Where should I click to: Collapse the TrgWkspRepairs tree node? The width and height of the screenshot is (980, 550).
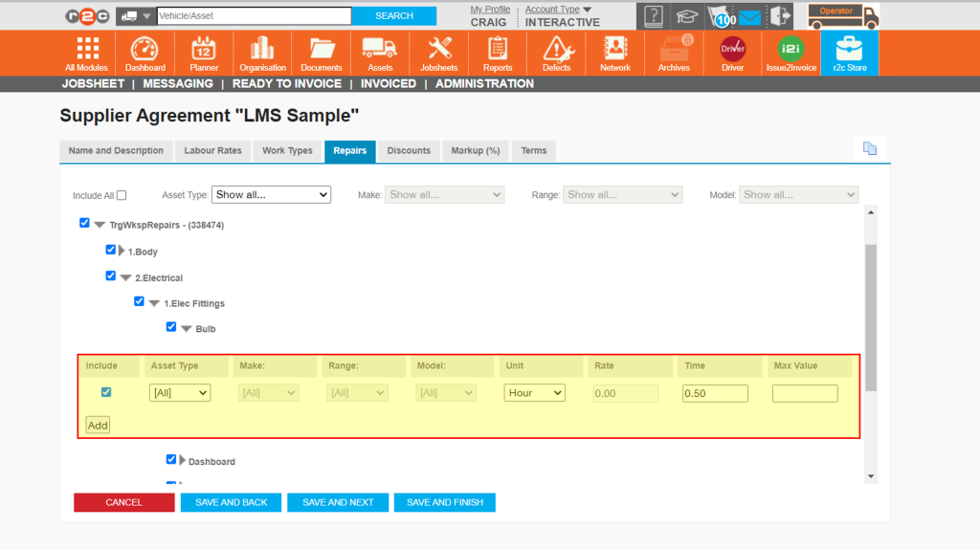point(100,225)
